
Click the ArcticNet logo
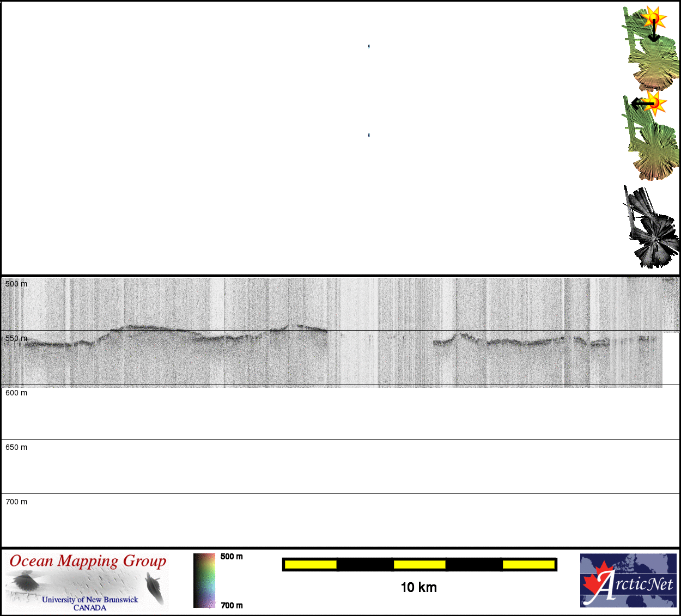click(x=628, y=581)
